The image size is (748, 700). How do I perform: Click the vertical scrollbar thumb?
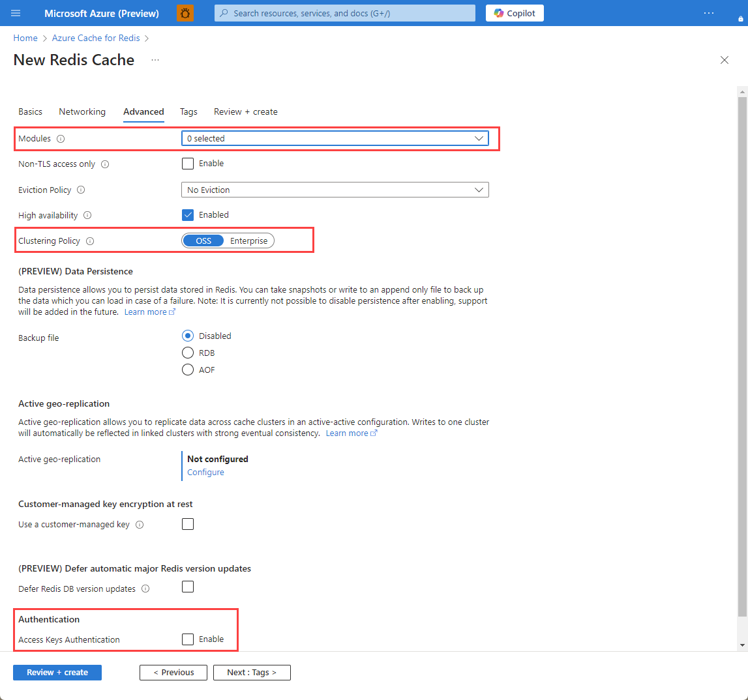pyautogui.click(x=741, y=357)
